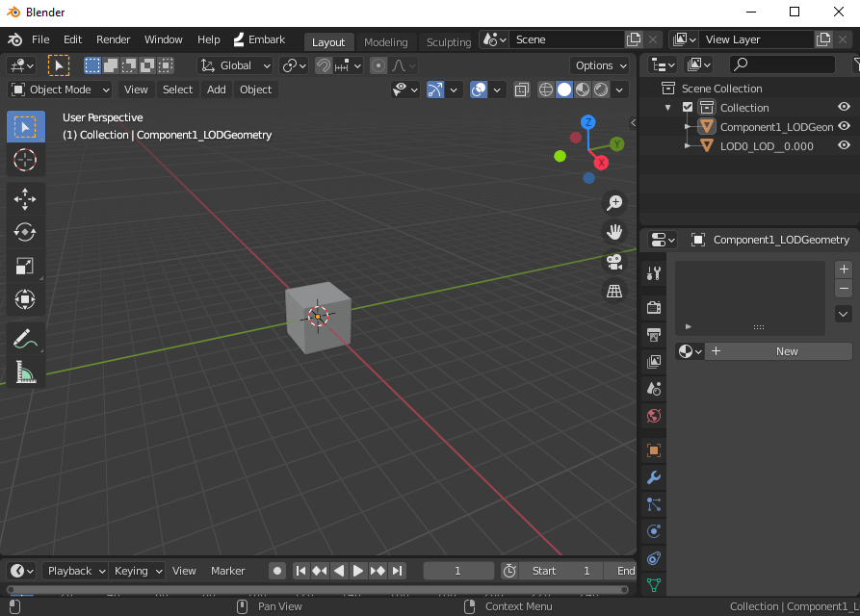Open the Render menu
This screenshot has height=616, width=860.
point(113,39)
